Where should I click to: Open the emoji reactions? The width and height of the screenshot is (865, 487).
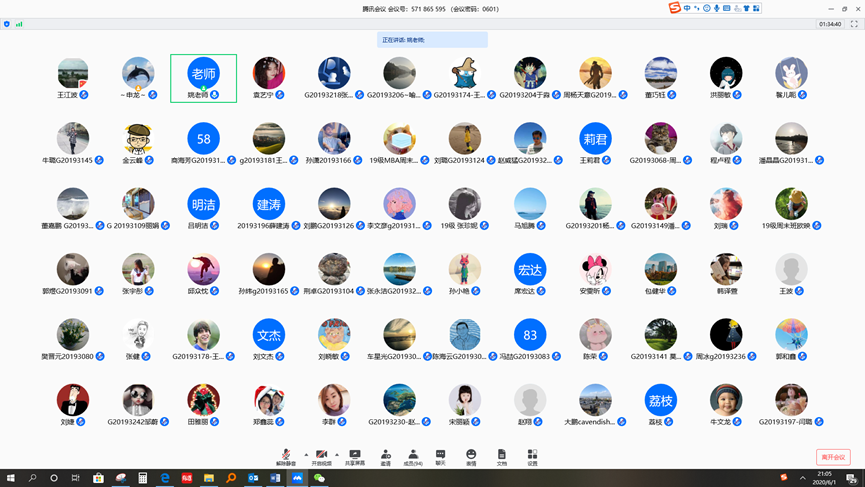[471, 457]
